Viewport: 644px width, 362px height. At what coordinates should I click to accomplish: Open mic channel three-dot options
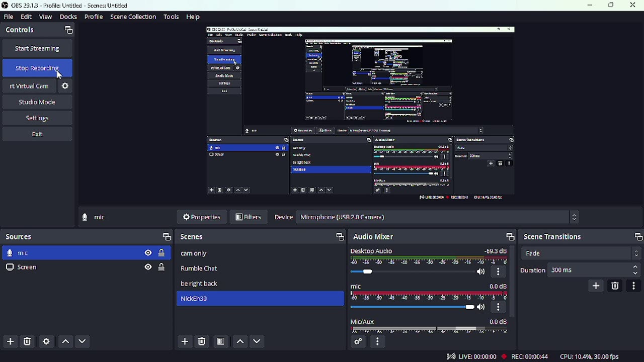coord(499,307)
